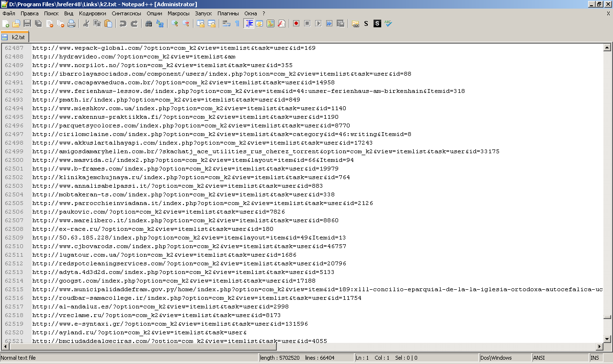
Task: Run the ABC spell check icon
Action: click(x=388, y=23)
